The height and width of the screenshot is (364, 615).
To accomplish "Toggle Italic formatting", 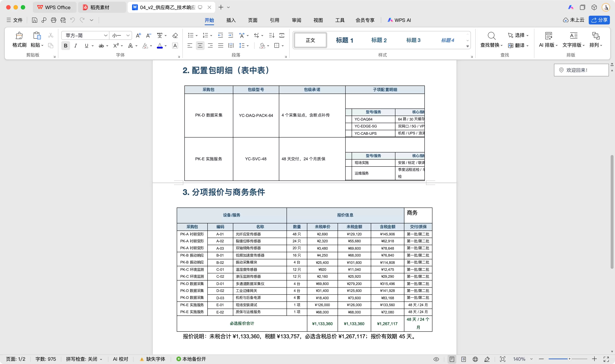I will pos(76,46).
